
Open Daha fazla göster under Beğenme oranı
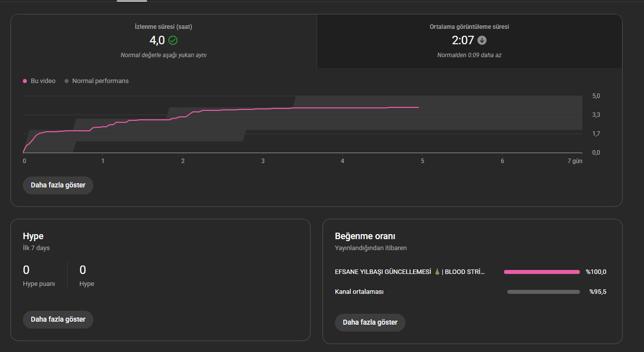point(370,322)
